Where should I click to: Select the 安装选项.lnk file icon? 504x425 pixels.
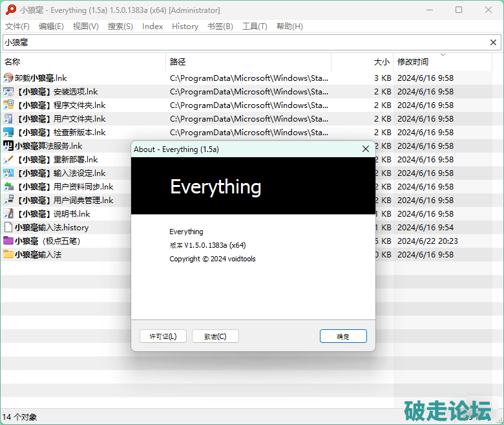[x=8, y=92]
